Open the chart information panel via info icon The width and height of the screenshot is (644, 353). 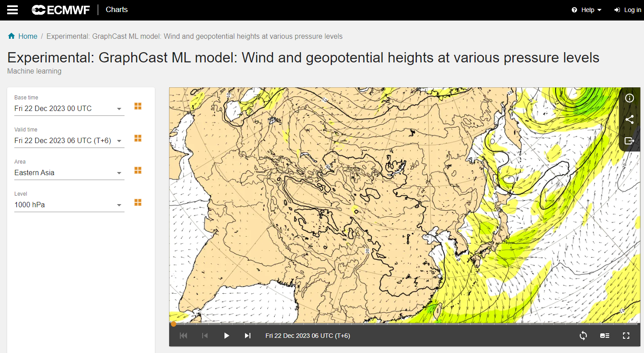pos(629,98)
